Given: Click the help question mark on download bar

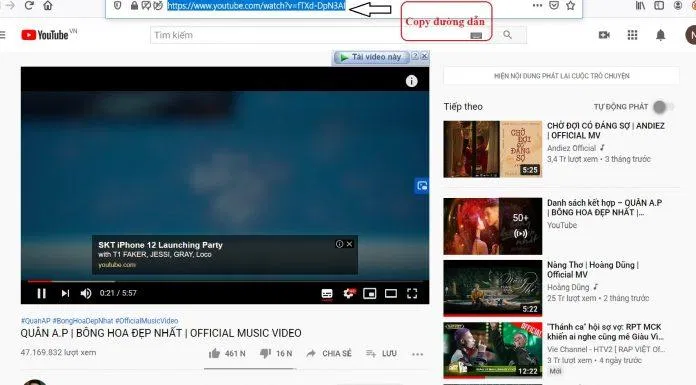Looking at the screenshot, I should coord(415,56).
